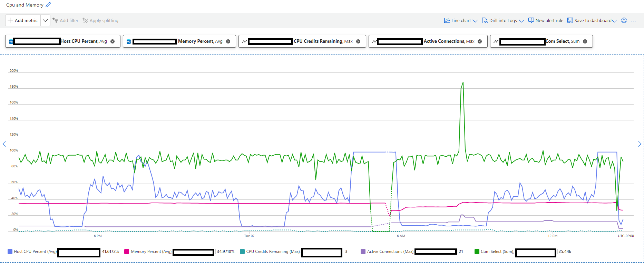Remove the Active Connections metric

(480, 41)
